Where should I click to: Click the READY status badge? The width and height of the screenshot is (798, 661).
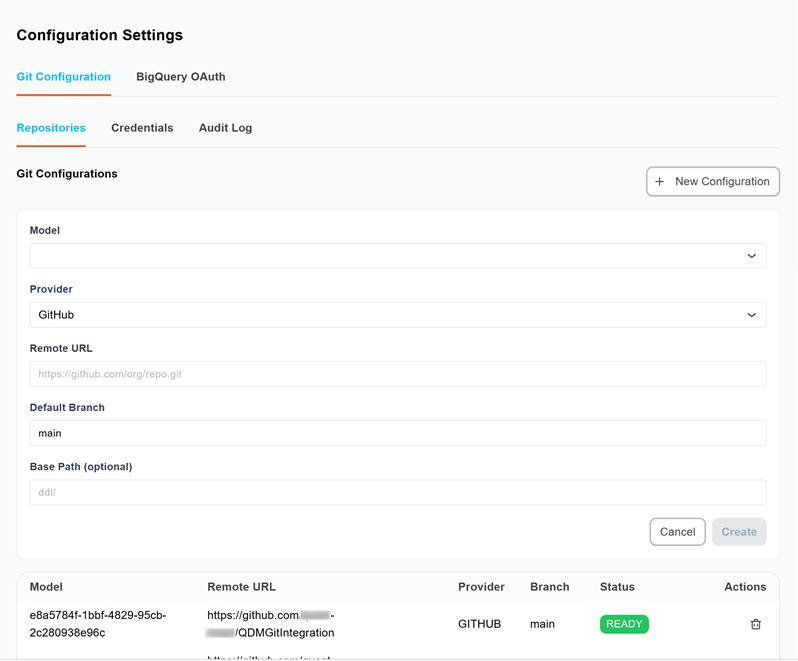[x=624, y=624]
